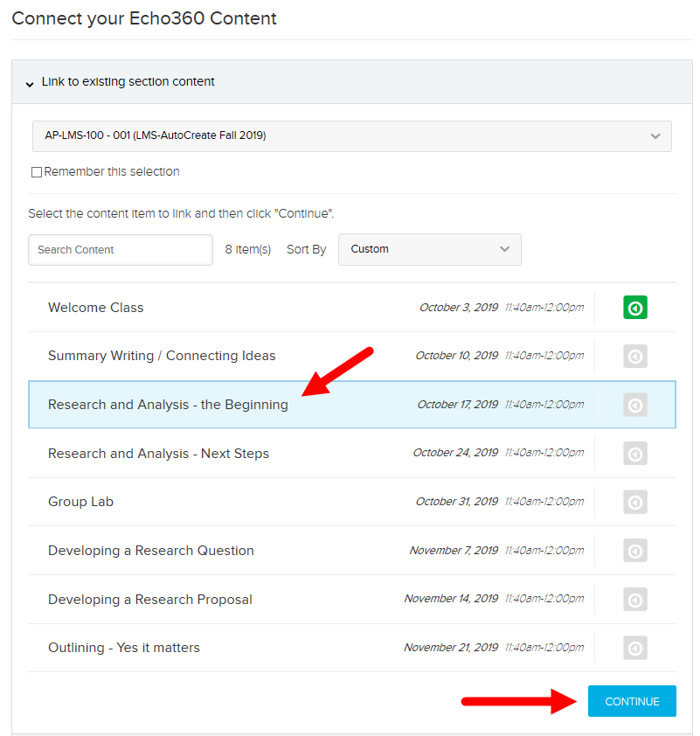Select the Group Lab content item

352,502
